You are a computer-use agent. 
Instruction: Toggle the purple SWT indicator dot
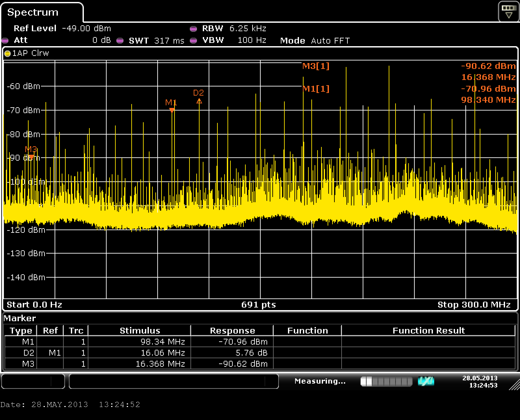coord(120,41)
